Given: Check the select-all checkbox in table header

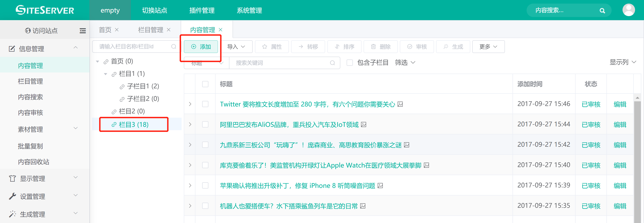Looking at the screenshot, I should tap(205, 84).
